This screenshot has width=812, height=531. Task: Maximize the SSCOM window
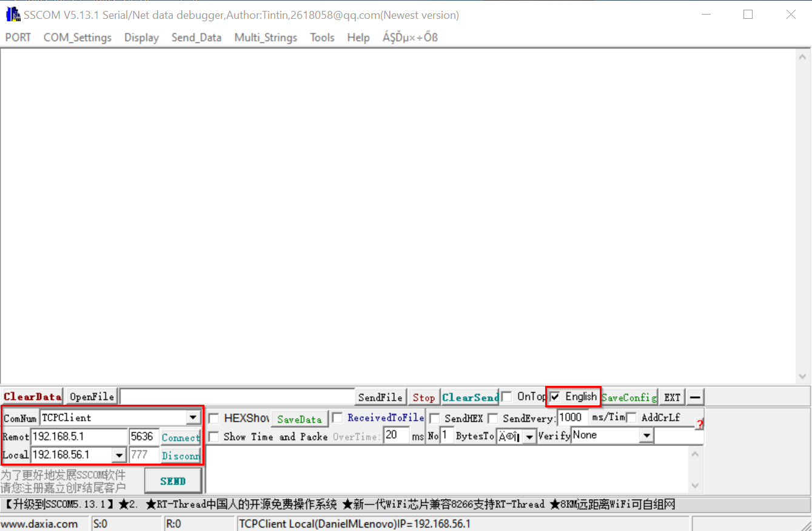(748, 15)
